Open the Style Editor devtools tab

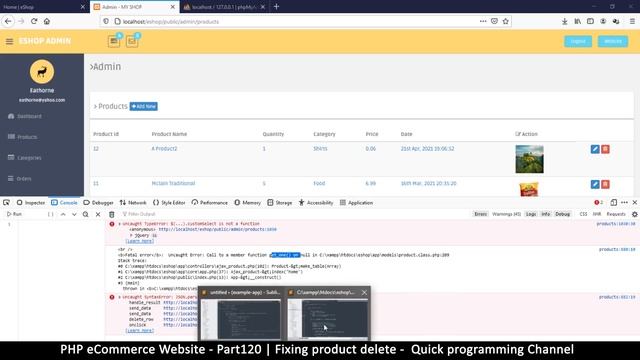(169, 202)
